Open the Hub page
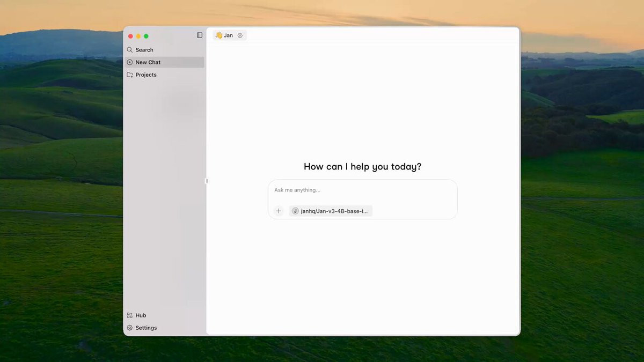 (x=164, y=315)
